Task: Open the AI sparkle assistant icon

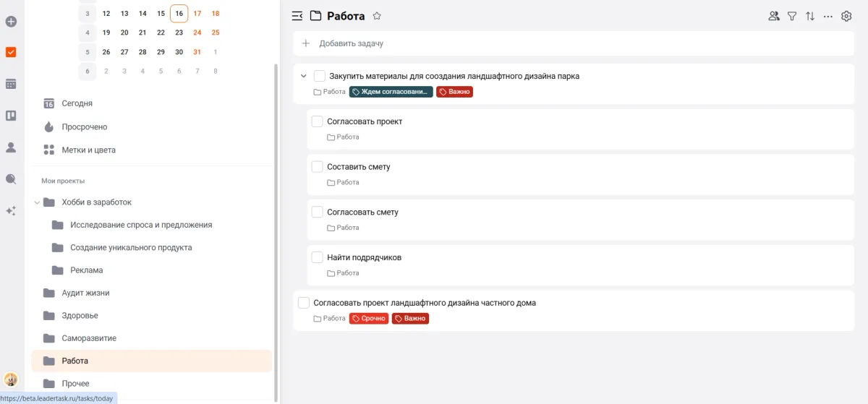Action: coord(11,210)
